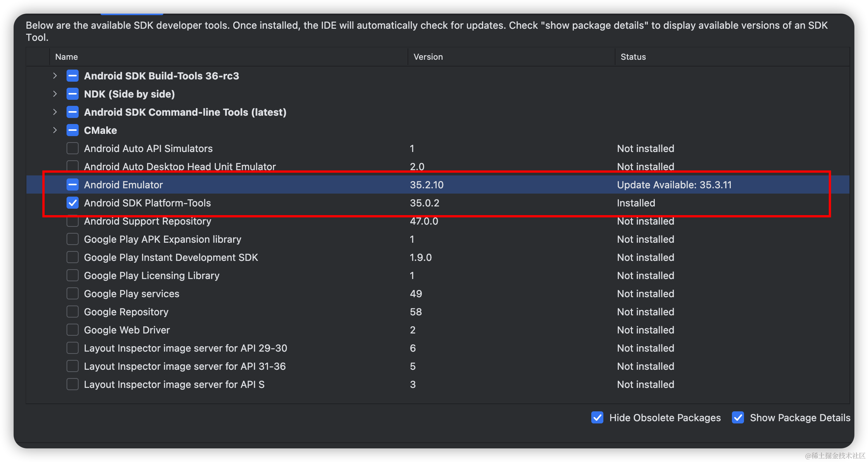Click the Name column header

pyautogui.click(x=67, y=57)
